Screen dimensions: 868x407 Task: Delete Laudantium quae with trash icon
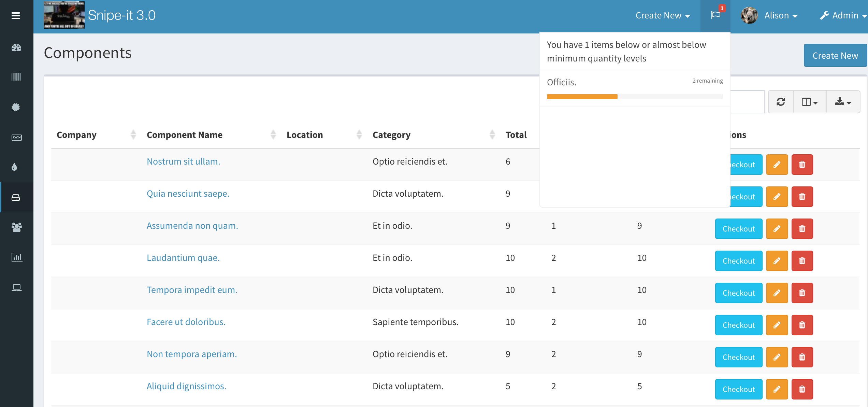[802, 261]
